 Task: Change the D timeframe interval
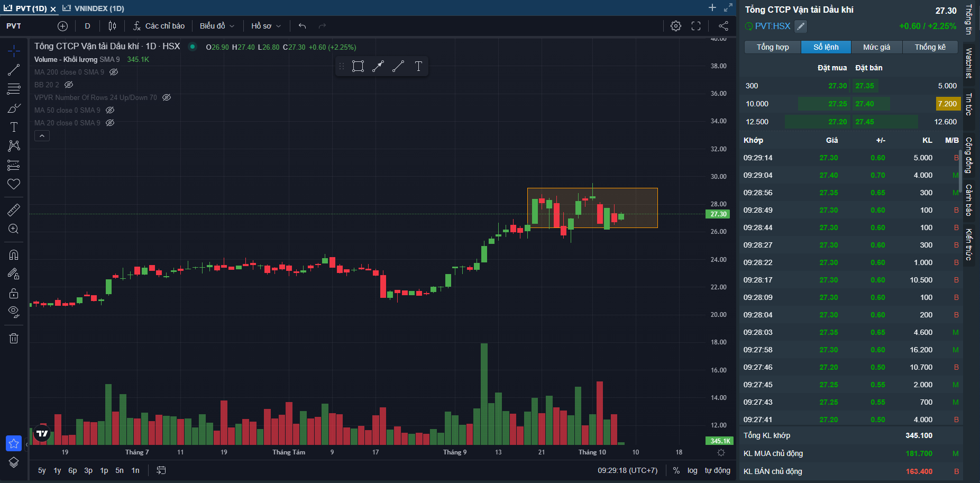point(87,26)
